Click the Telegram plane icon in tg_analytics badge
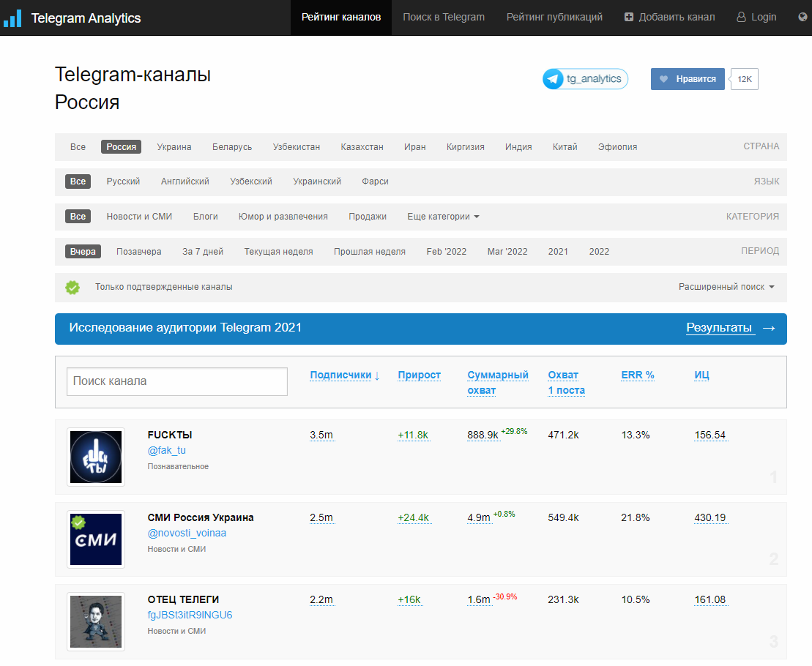The width and height of the screenshot is (812, 666). pyautogui.click(x=553, y=79)
